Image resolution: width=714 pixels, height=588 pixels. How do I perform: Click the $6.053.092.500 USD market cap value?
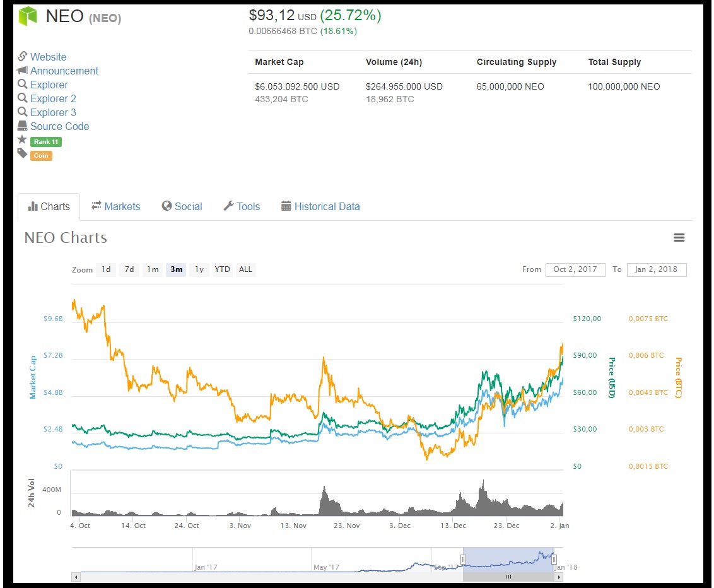click(297, 86)
